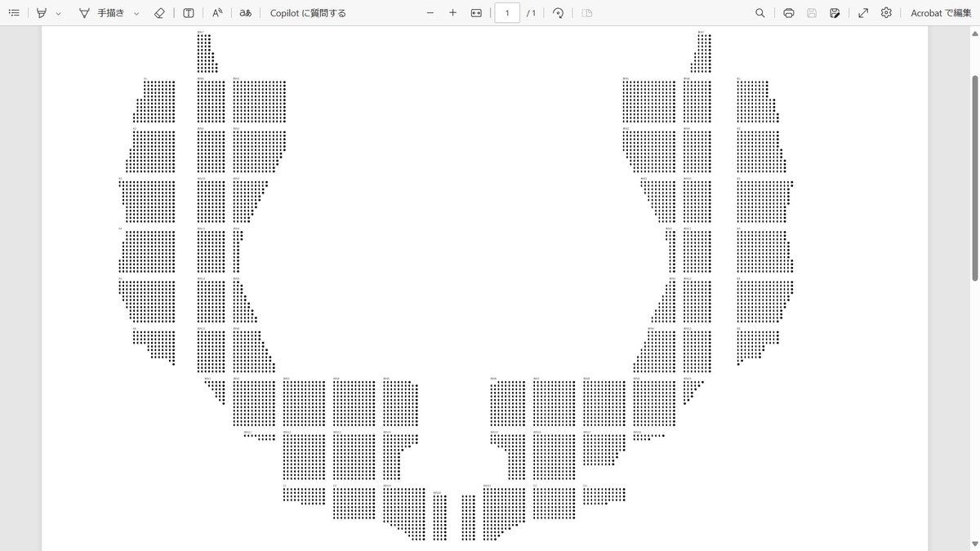Open the translate (aあ) tool
This screenshot has height=551, width=980.
tap(245, 13)
